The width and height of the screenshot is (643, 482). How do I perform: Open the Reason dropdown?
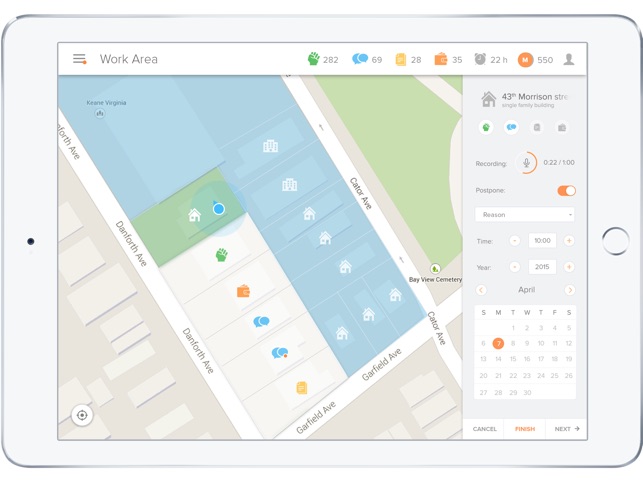[x=524, y=215]
